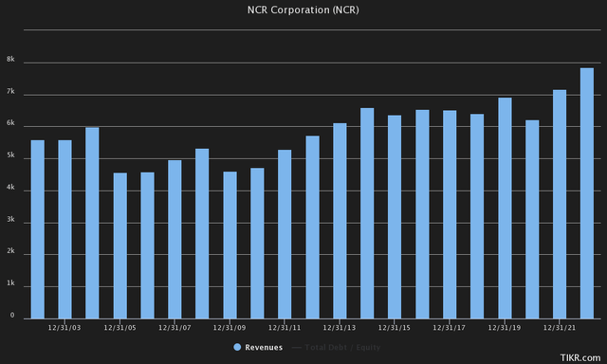This screenshot has height=364, width=607.
Task: Click the bar between 12/31/17 and 12/31/19
Action: [477, 216]
